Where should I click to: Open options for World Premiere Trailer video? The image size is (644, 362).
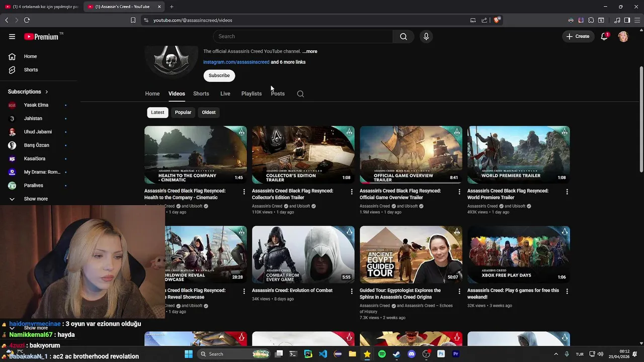pyautogui.click(x=567, y=192)
